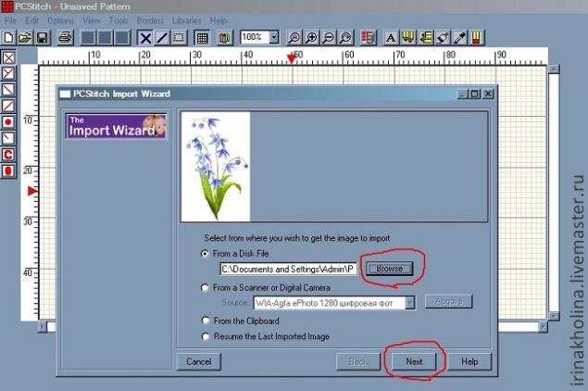Click the red and yellow highlighter icon

tap(476, 38)
